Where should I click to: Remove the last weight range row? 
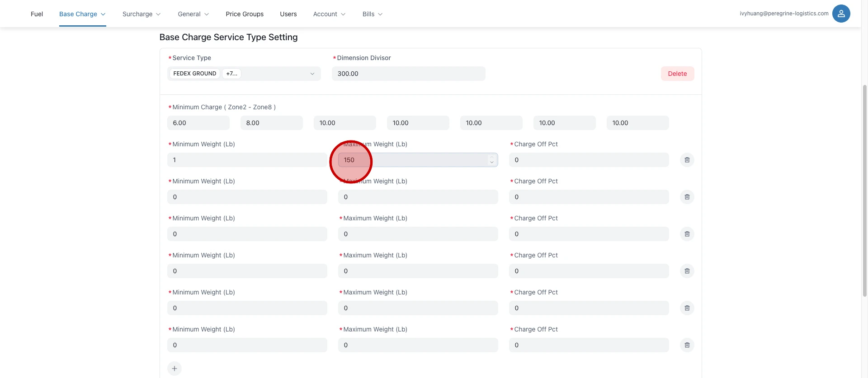click(687, 345)
